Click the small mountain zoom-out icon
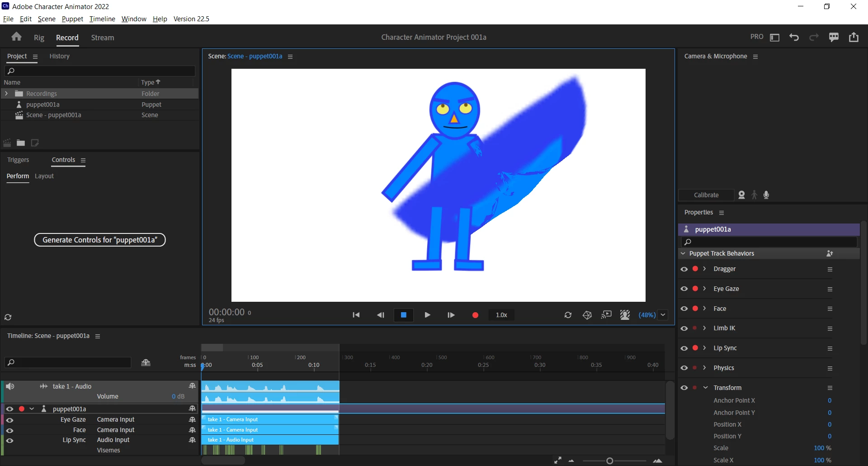This screenshot has width=868, height=466. [571, 461]
